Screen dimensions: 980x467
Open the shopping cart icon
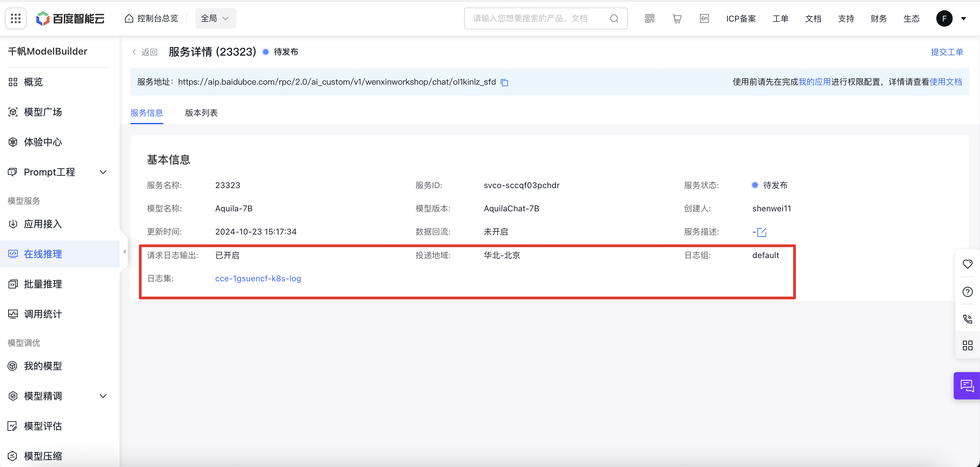point(677,18)
